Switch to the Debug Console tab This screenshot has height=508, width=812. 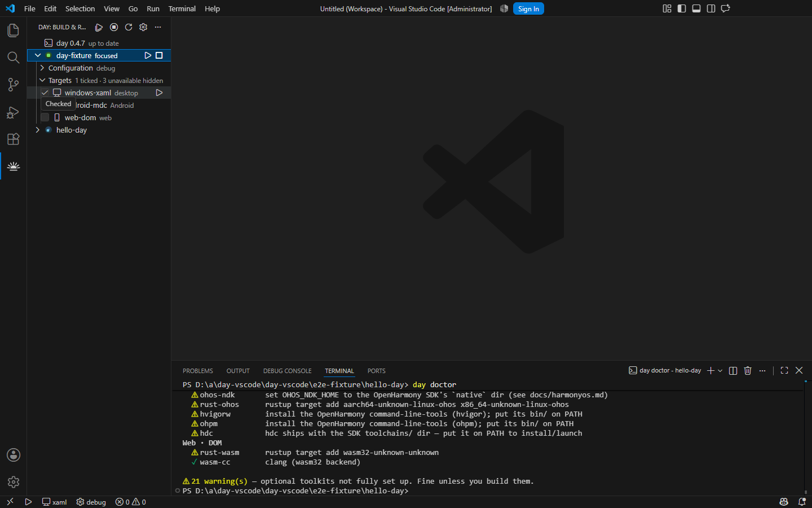click(288, 371)
